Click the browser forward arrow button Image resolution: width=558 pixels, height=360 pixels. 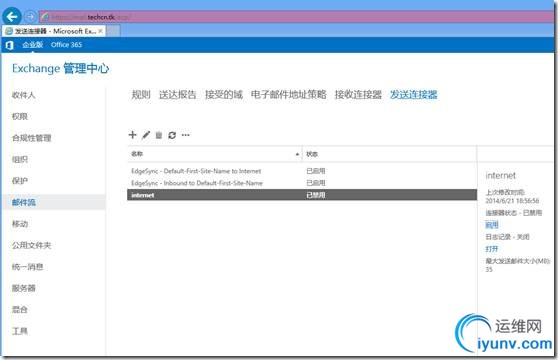[31, 16]
